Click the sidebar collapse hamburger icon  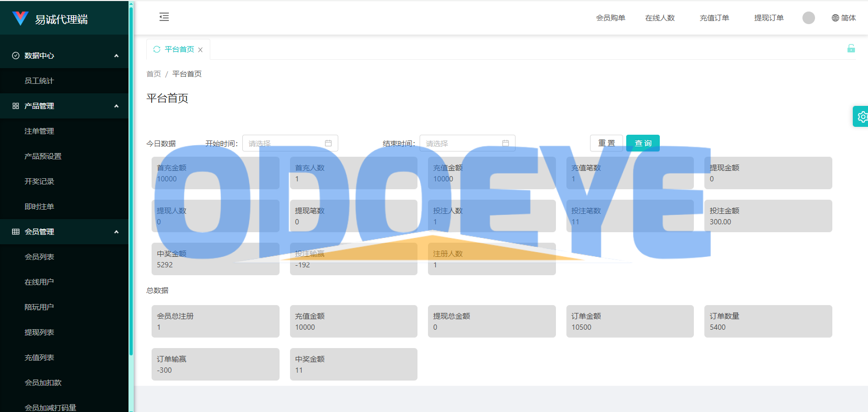pyautogui.click(x=164, y=17)
